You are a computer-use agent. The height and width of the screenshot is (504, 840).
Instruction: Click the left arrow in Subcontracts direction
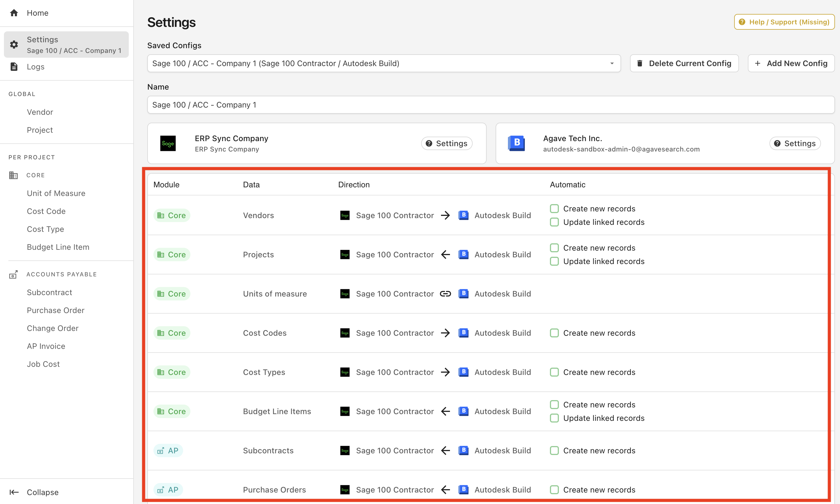pos(445,450)
